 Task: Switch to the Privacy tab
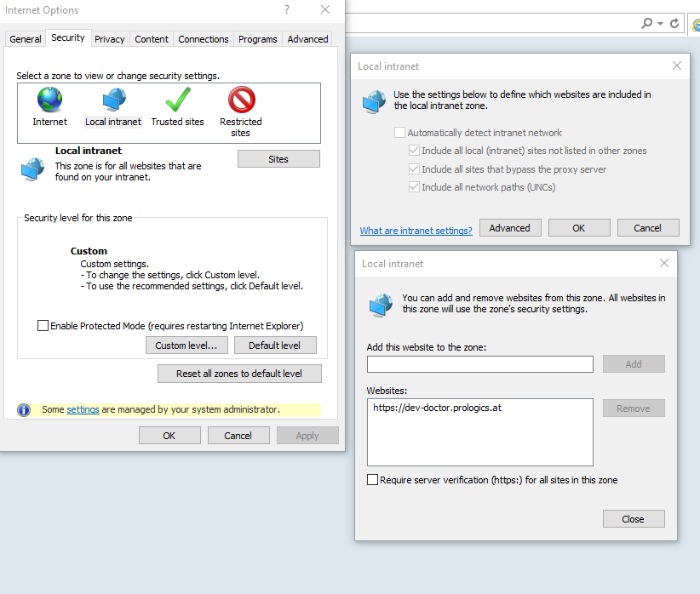109,38
